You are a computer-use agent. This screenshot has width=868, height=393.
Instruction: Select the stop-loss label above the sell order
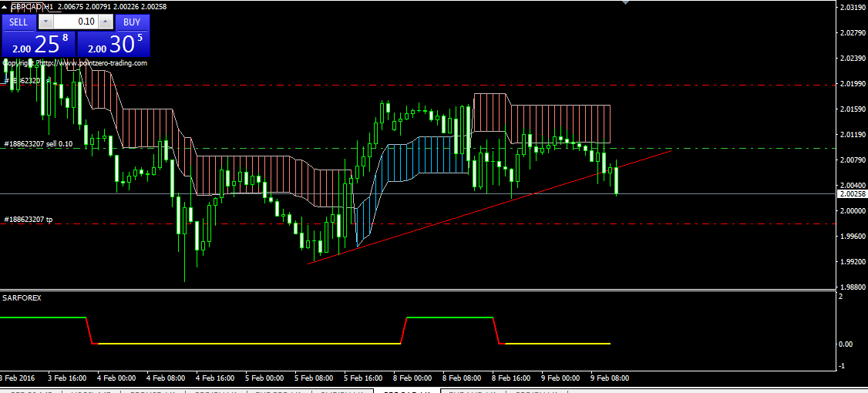click(x=28, y=80)
